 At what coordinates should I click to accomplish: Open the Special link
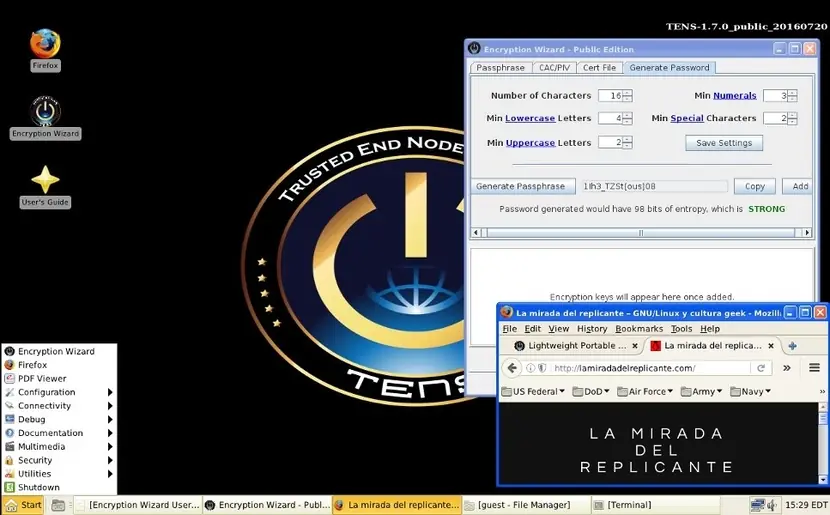click(x=687, y=118)
